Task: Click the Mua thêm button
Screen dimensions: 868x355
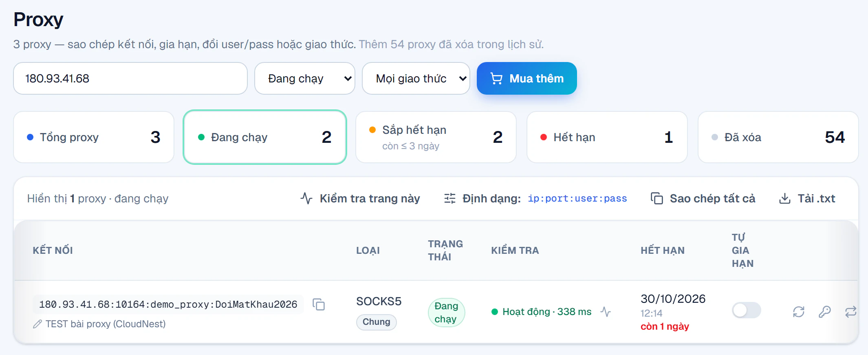Action: [527, 78]
